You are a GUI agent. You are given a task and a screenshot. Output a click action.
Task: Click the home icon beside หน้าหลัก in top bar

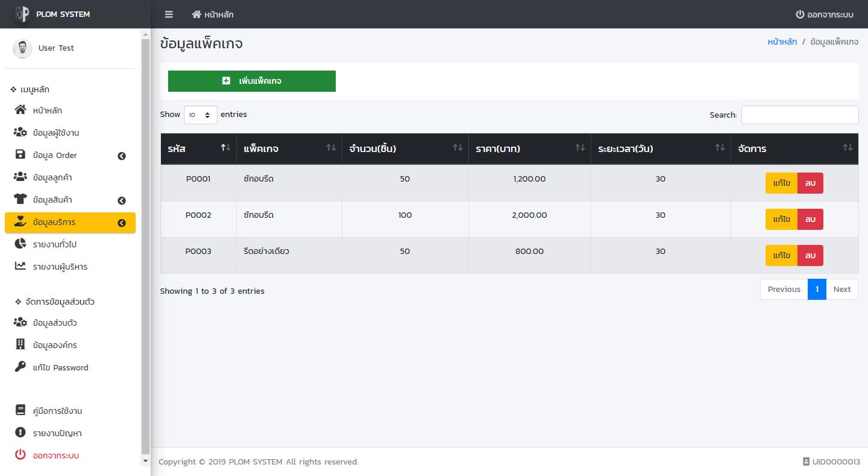tap(197, 14)
